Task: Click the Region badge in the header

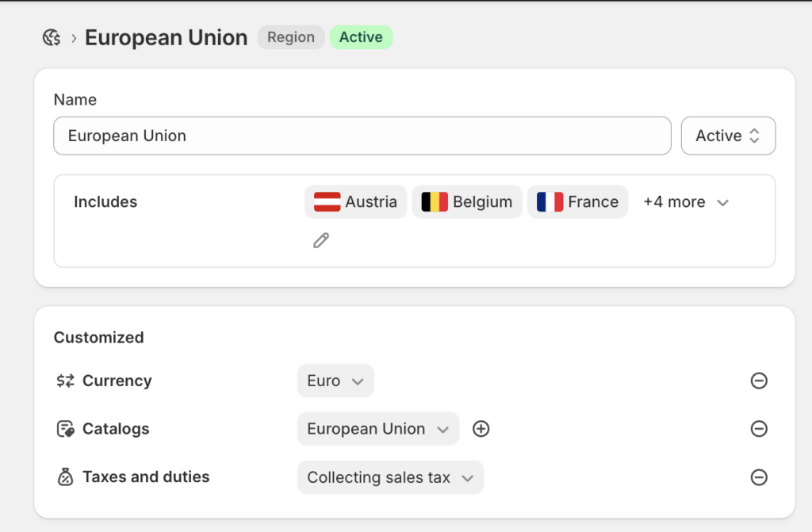Action: 290,36
